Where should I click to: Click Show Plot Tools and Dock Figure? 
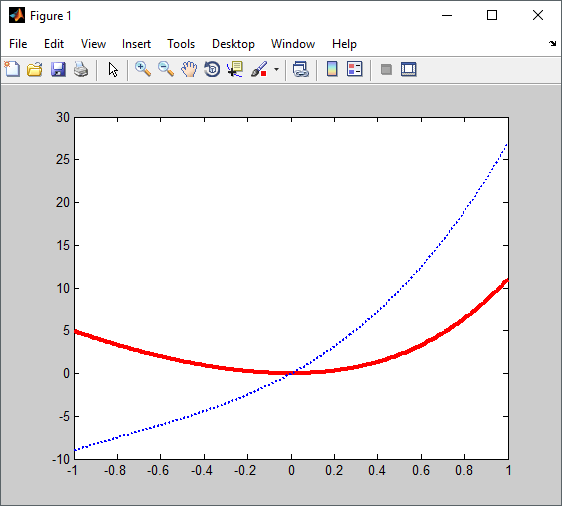coord(409,69)
